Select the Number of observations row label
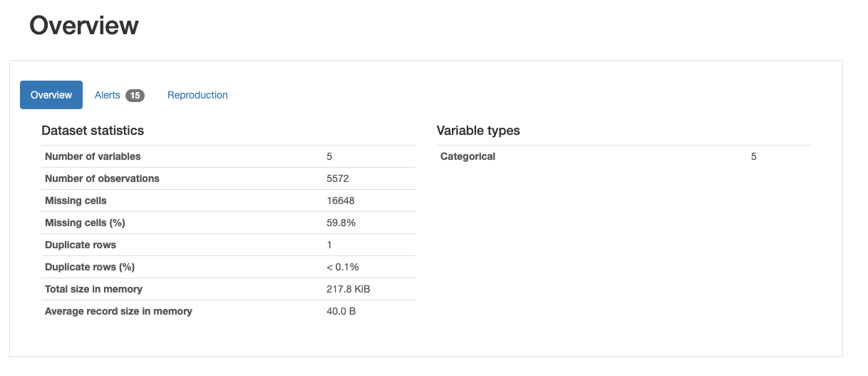This screenshot has width=868, height=376. (102, 178)
